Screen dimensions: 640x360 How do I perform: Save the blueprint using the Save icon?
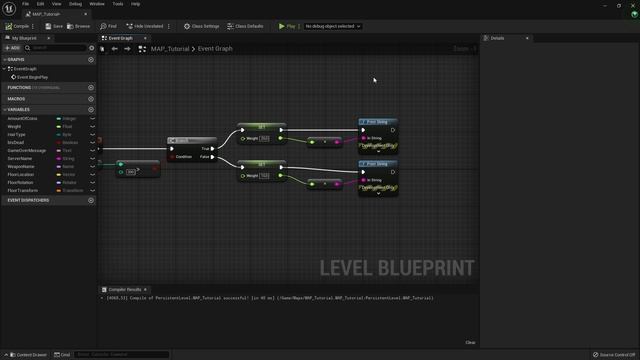[x=54, y=26]
